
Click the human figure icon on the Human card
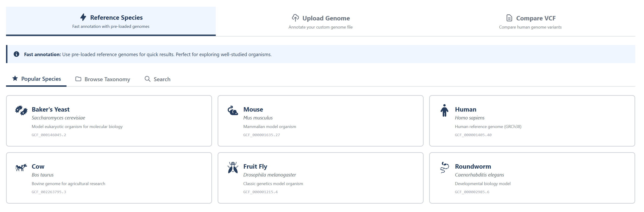tap(444, 110)
